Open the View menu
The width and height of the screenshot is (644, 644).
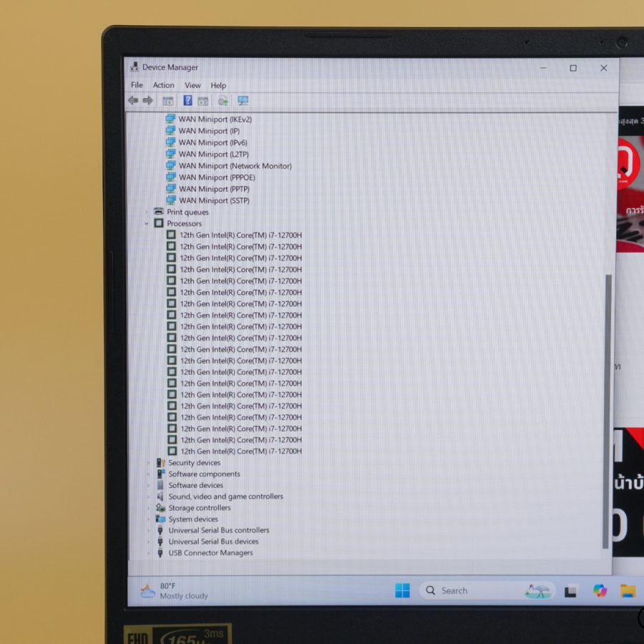(x=192, y=85)
